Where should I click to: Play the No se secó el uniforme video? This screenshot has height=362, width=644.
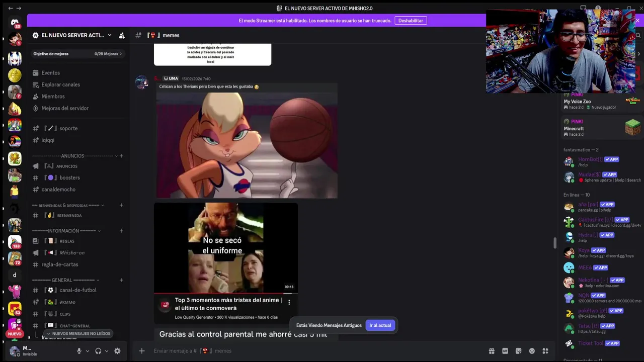click(226, 247)
